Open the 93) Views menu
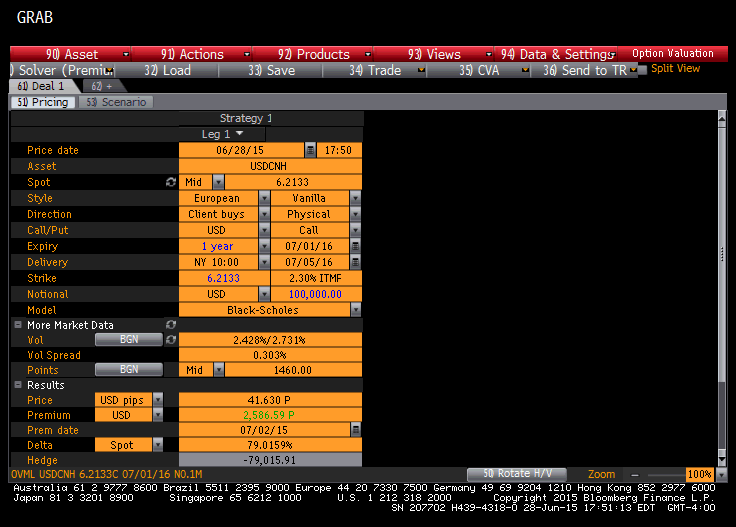736x527 pixels. (x=434, y=54)
